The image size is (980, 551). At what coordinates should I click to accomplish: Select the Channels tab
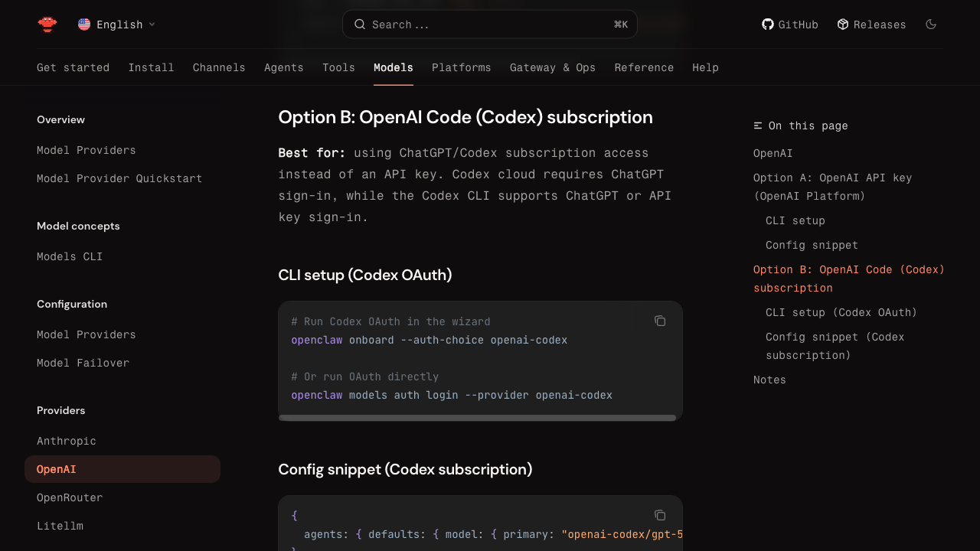[219, 67]
